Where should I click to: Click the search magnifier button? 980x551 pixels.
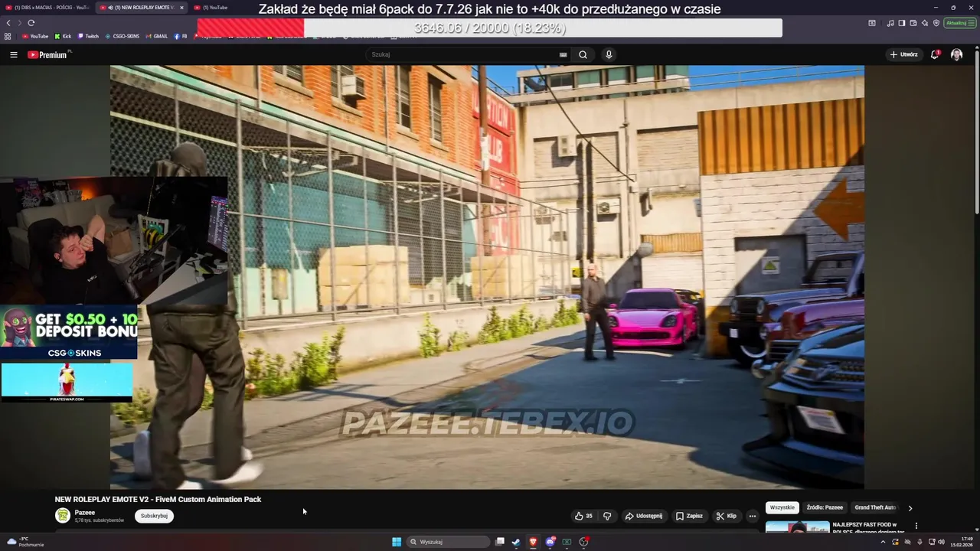(583, 54)
